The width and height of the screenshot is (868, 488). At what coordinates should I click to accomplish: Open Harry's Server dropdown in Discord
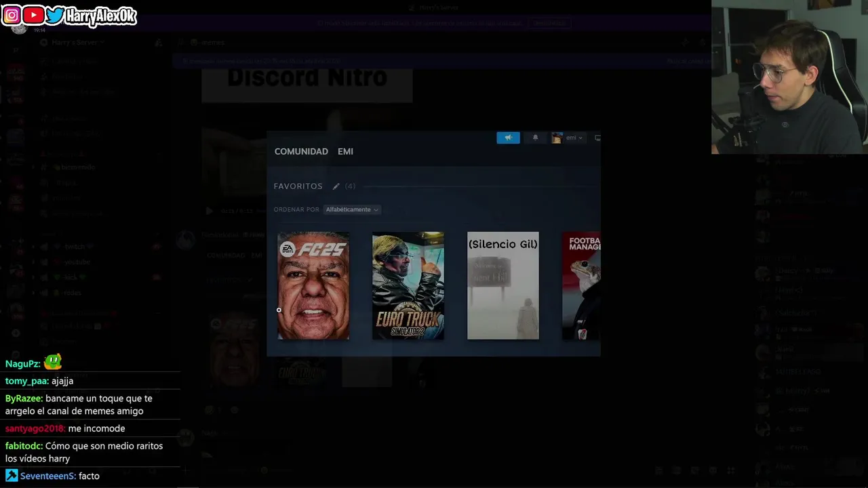(x=73, y=42)
